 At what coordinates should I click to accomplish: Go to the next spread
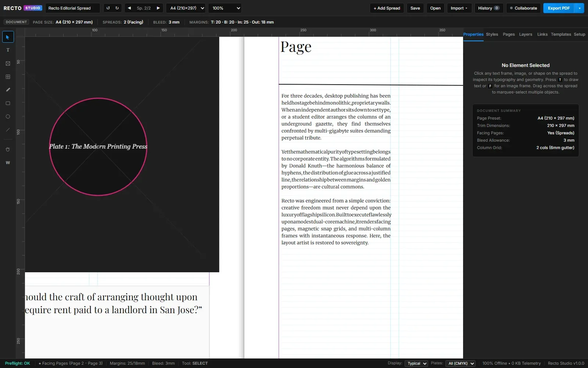(158, 8)
